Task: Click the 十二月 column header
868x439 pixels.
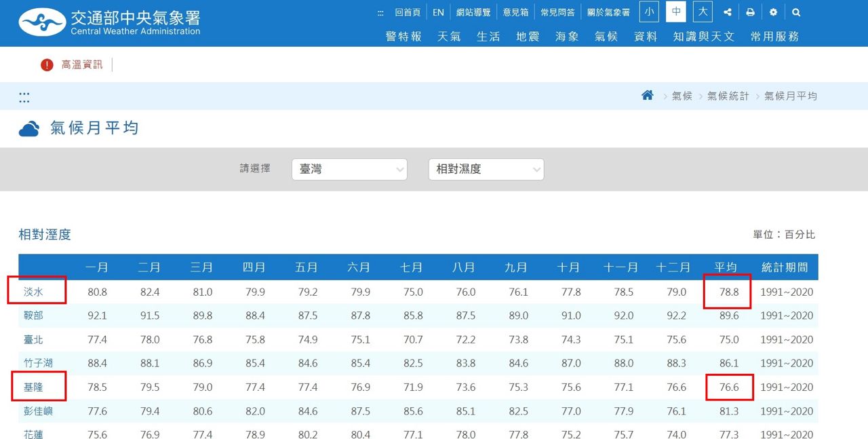Action: click(x=673, y=267)
